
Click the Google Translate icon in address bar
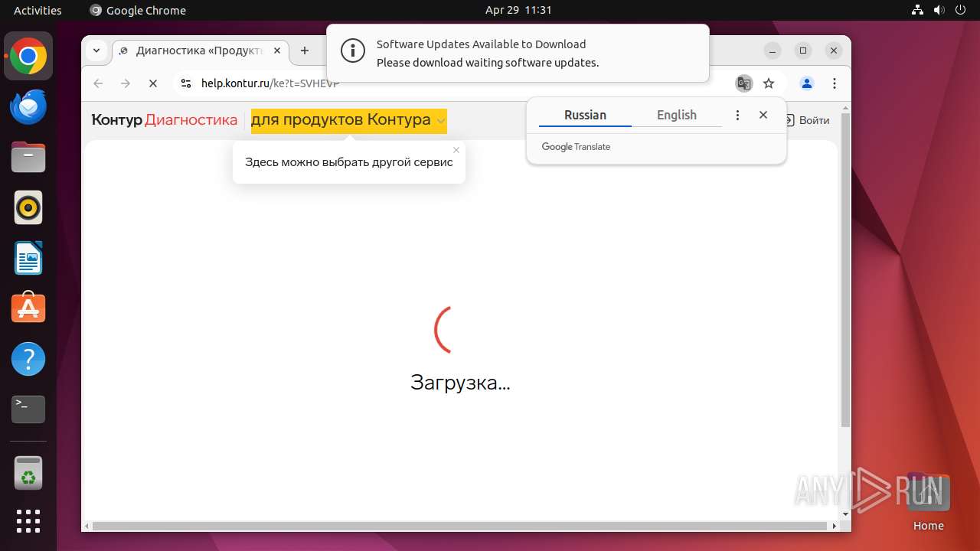tap(743, 83)
